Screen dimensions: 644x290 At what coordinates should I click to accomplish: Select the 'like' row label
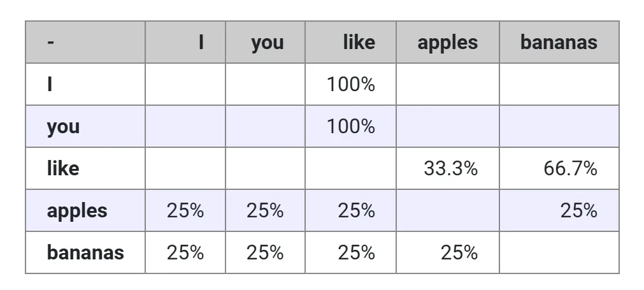(x=62, y=168)
